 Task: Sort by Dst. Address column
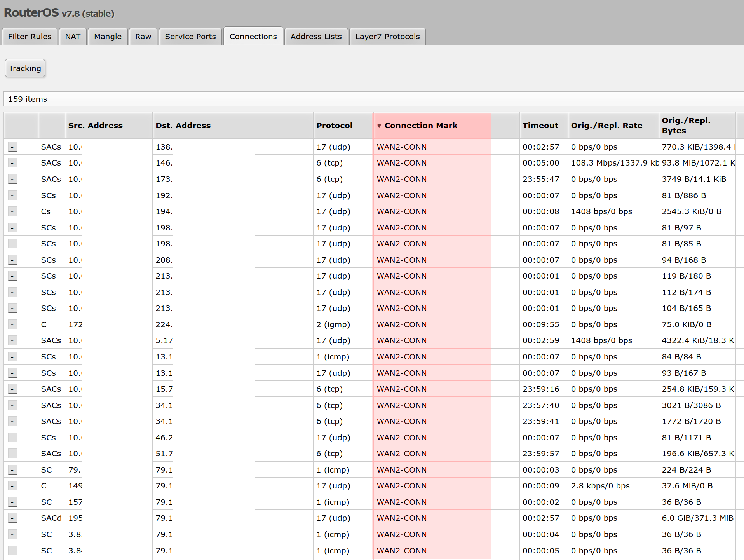pyautogui.click(x=233, y=126)
